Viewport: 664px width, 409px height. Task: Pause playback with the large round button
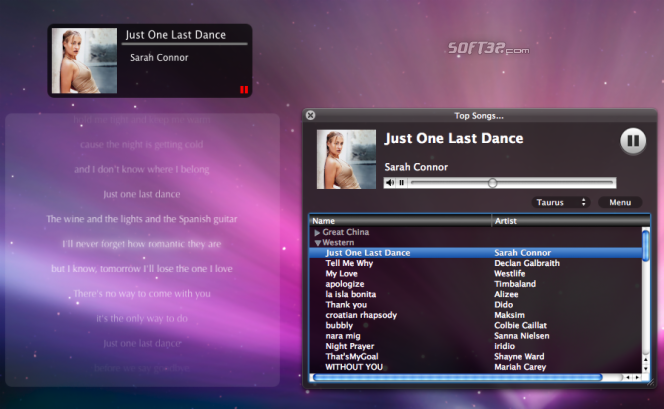tap(632, 141)
